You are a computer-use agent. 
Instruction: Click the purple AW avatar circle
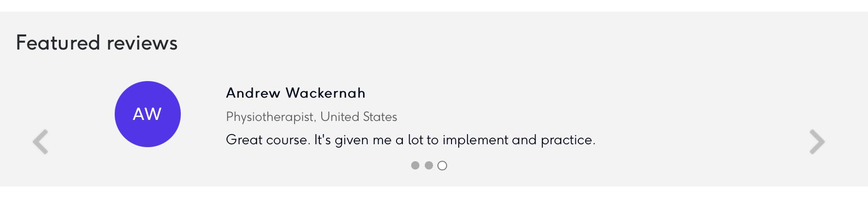(148, 114)
